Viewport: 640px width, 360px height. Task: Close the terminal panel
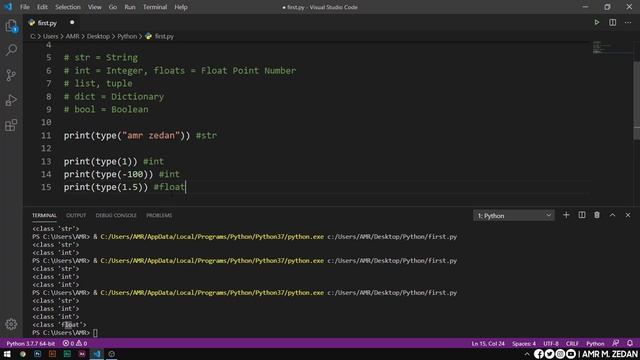pos(628,215)
